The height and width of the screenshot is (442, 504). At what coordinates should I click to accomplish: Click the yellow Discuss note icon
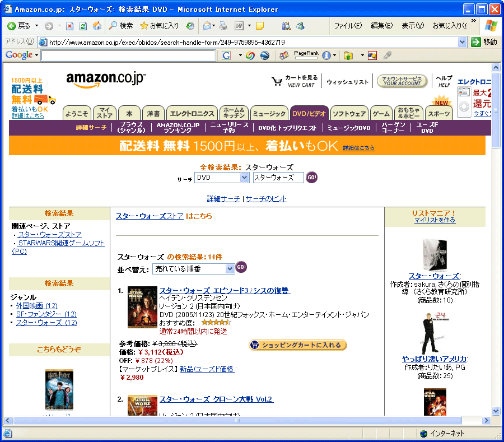(260, 26)
